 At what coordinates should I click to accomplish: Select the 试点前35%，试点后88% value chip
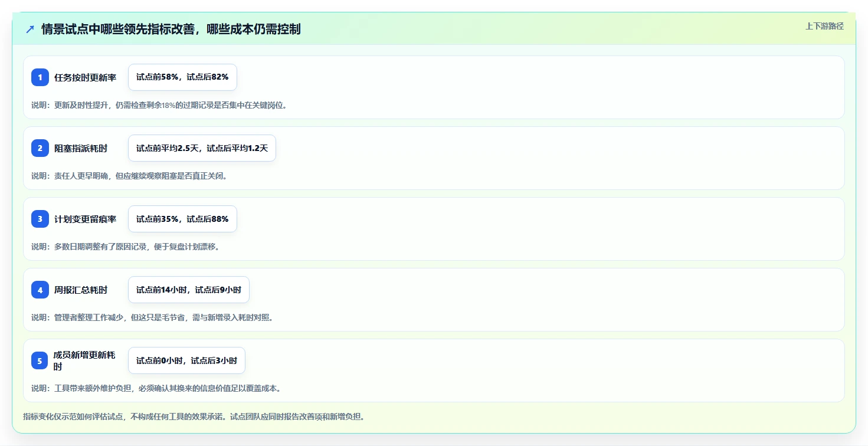[182, 219]
